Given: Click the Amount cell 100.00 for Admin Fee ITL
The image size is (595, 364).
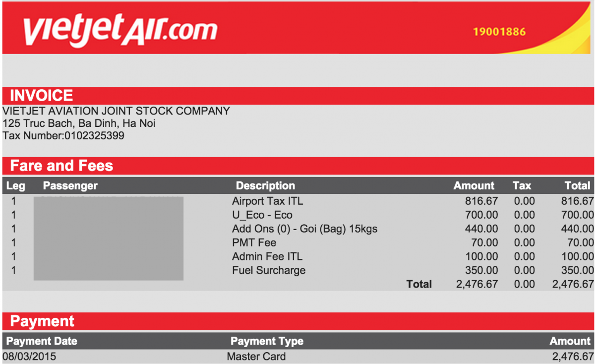Looking at the screenshot, I should (x=481, y=257).
